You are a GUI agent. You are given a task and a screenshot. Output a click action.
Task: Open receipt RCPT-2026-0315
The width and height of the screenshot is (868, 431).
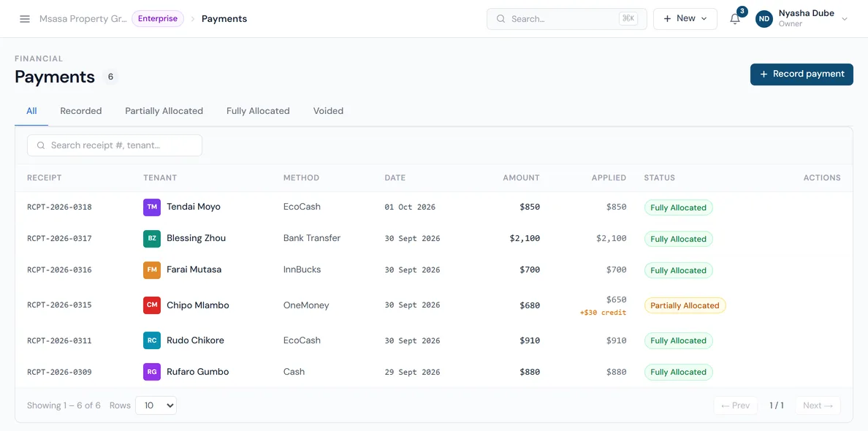(x=59, y=305)
